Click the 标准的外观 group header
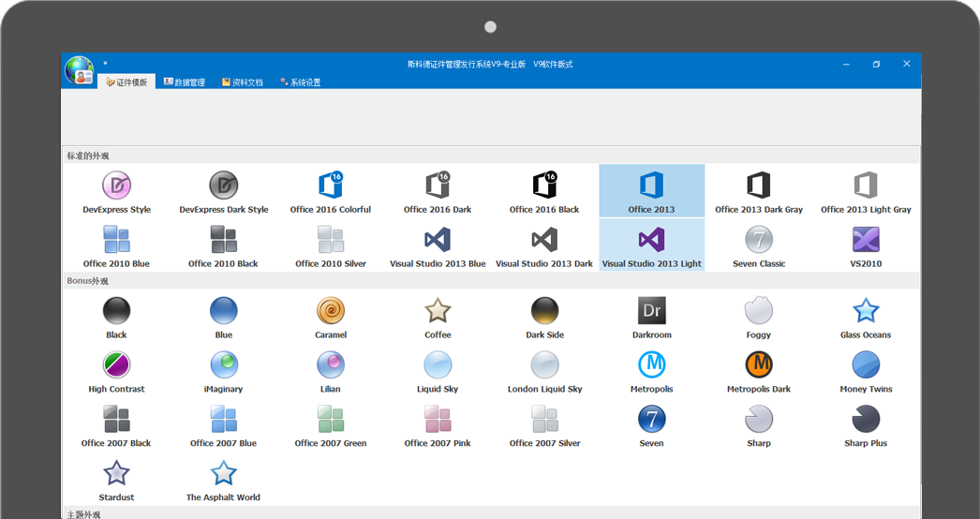The width and height of the screenshot is (980, 519). (x=491, y=156)
